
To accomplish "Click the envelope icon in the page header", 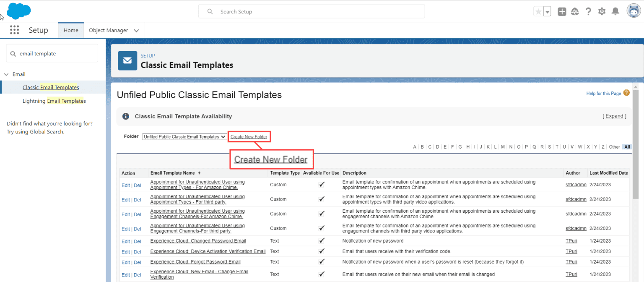I will (x=127, y=60).
